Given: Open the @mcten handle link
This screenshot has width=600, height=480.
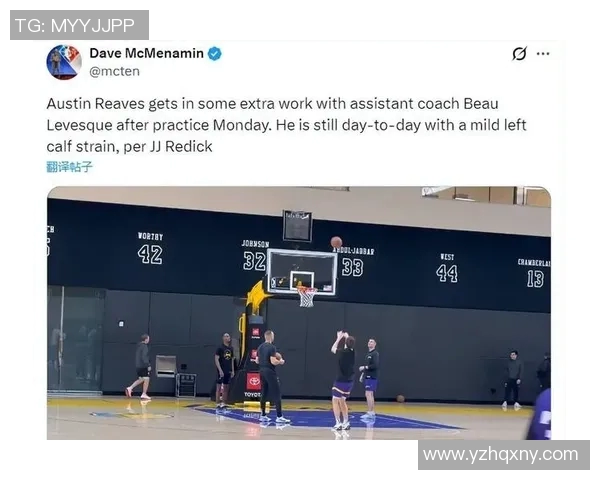Looking at the screenshot, I should pyautogui.click(x=114, y=72).
